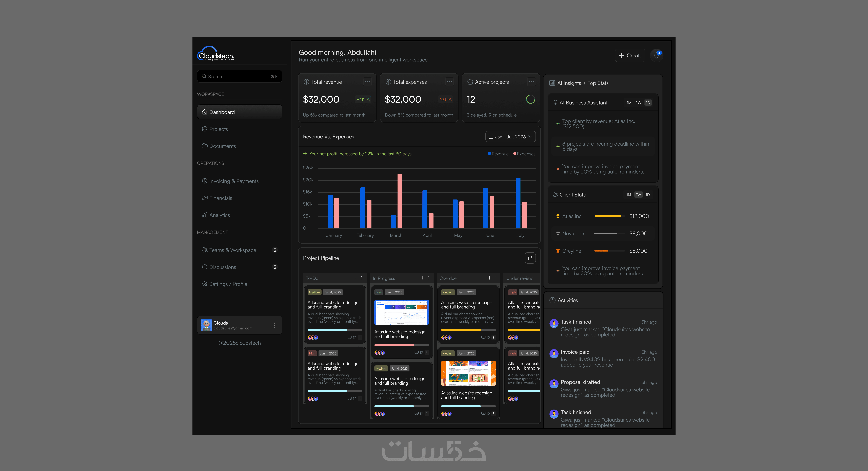The height and width of the screenshot is (471, 868).
Task: Open Total revenue card ellipsis menu
Action: 367,82
